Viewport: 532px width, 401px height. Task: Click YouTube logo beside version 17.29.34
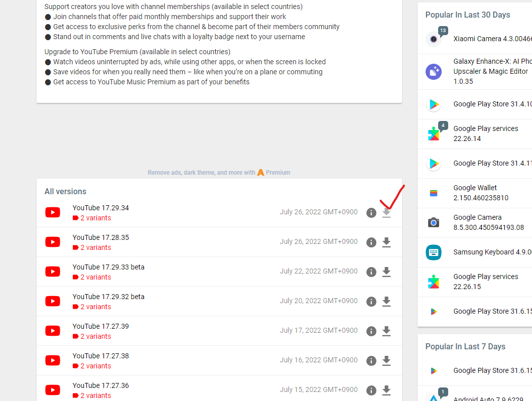[53, 212]
